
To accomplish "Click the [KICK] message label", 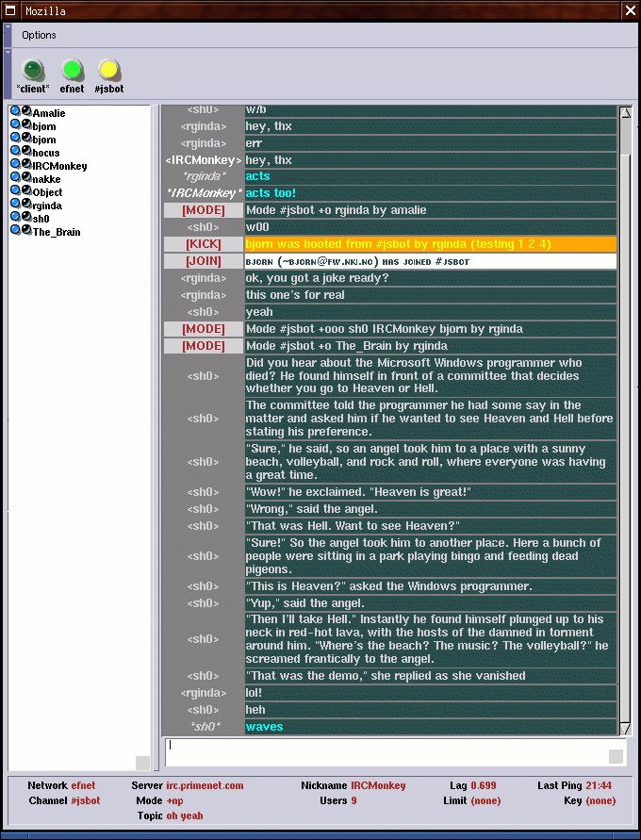I will point(204,244).
